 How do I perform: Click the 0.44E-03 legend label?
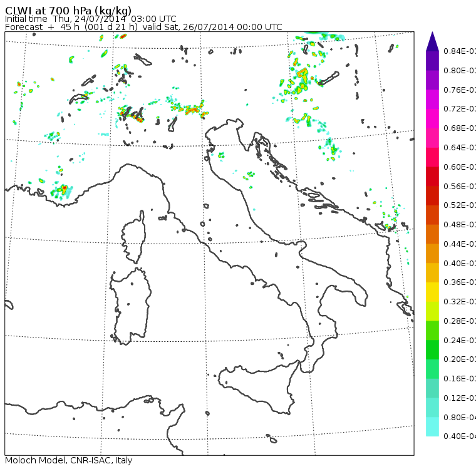[x=460, y=244]
